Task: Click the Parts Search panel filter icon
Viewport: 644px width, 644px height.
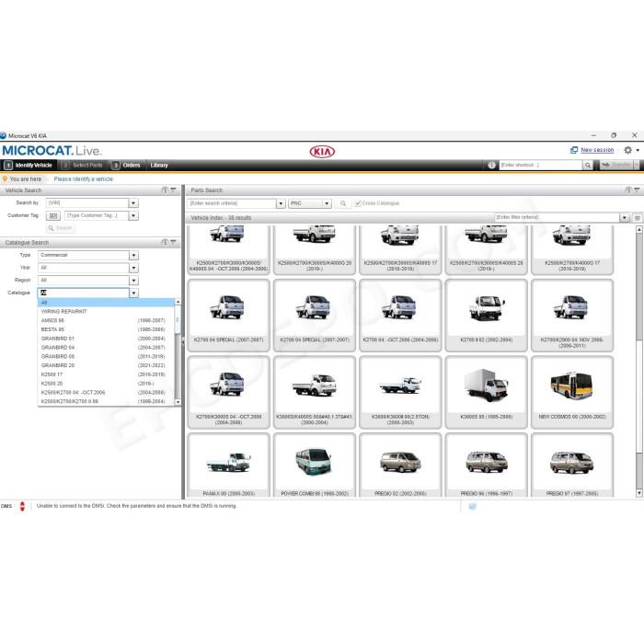Action: pos(637,190)
